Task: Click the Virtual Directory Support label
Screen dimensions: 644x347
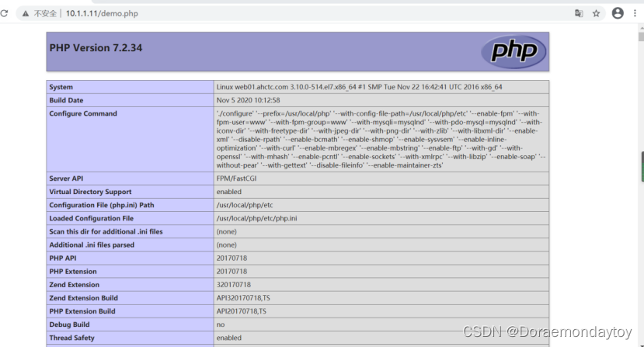Action: [90, 192]
